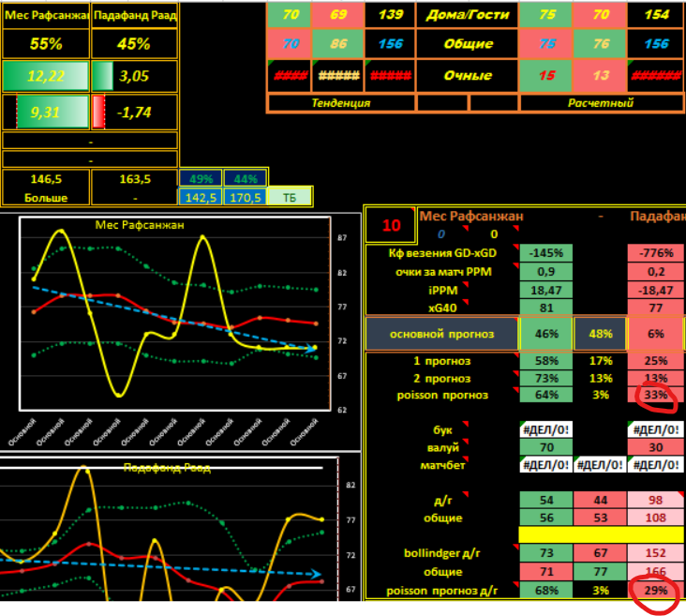Click the red data bar cell -1,74
Screen dimensions: 686x616
(135, 111)
